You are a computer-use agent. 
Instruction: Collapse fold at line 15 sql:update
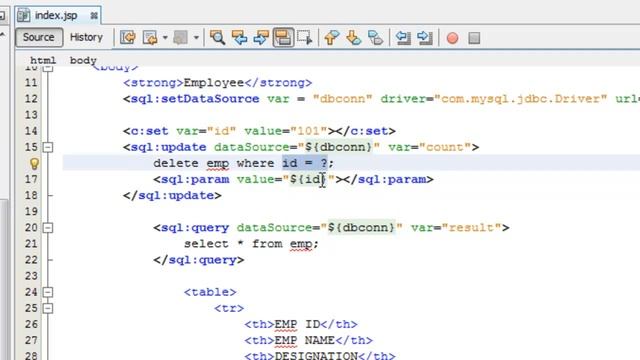(x=48, y=147)
